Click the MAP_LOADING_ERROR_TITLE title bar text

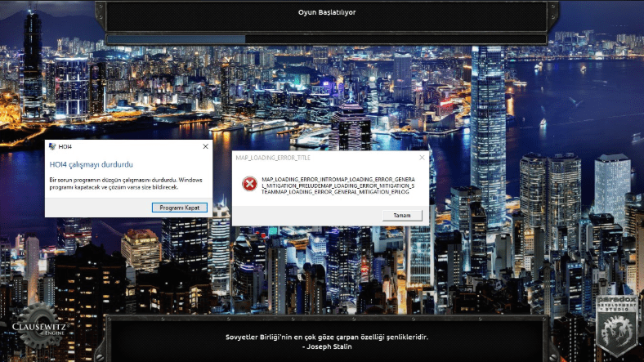pos(273,158)
